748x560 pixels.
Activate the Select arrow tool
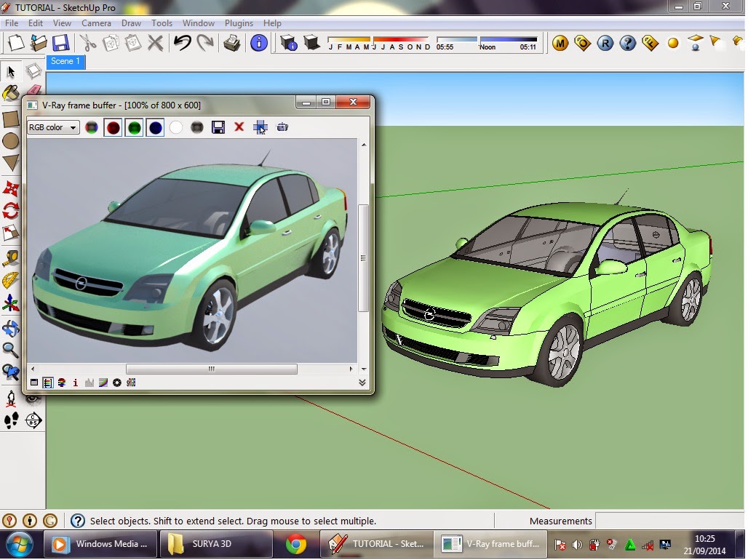pos(9,71)
